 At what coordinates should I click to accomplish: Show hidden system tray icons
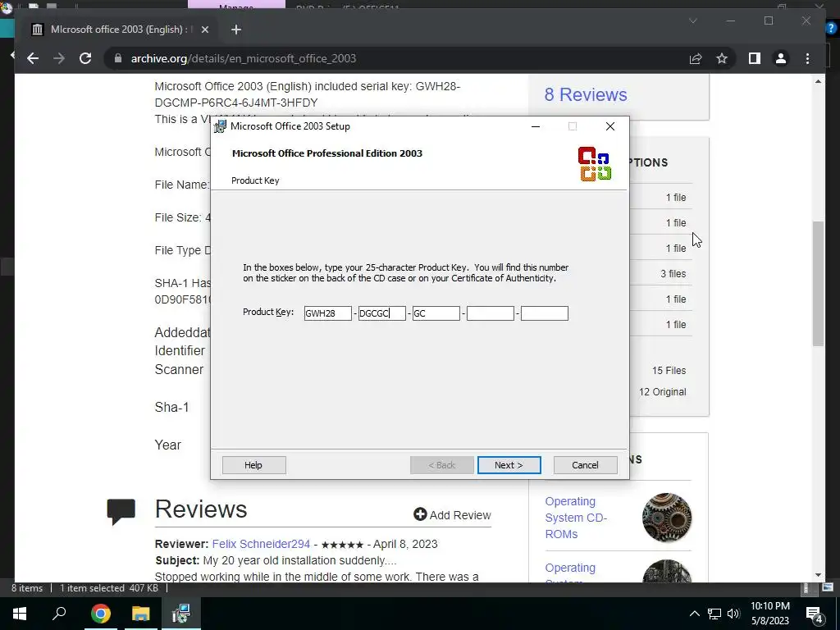click(x=694, y=614)
